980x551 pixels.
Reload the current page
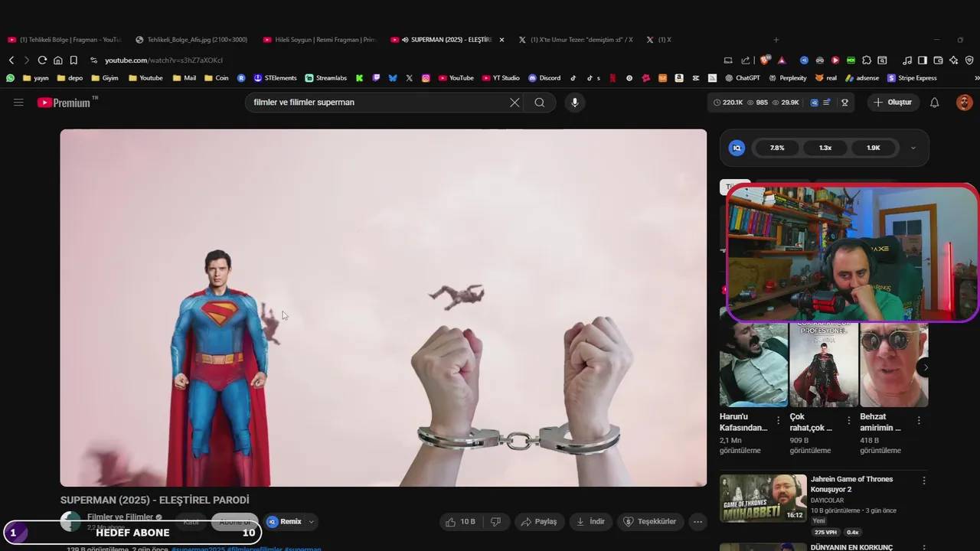(42, 60)
